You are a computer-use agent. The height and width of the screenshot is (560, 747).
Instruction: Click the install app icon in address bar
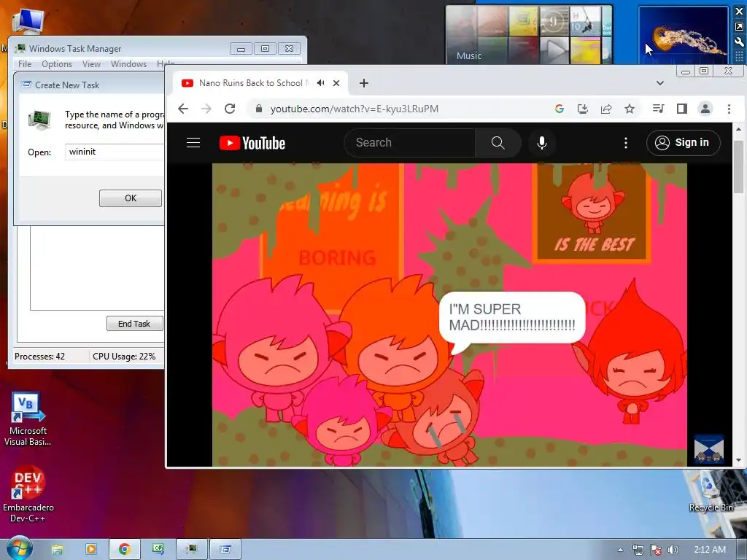point(583,109)
